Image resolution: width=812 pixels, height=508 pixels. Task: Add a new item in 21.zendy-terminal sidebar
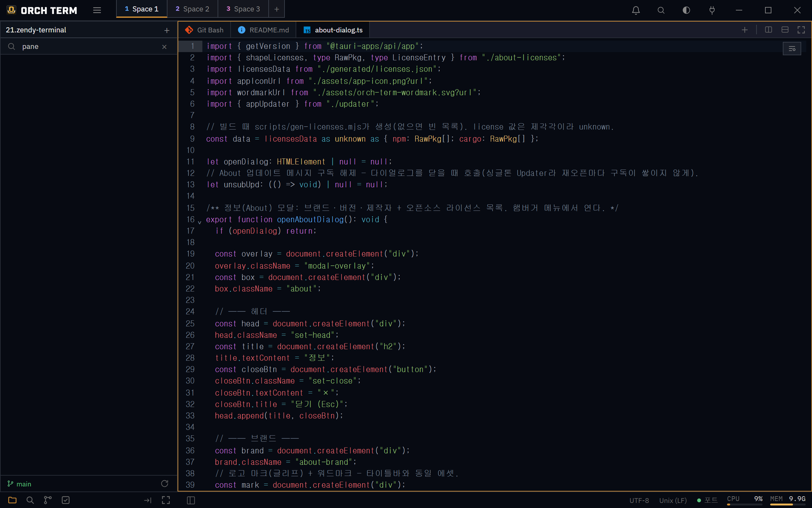click(x=167, y=30)
